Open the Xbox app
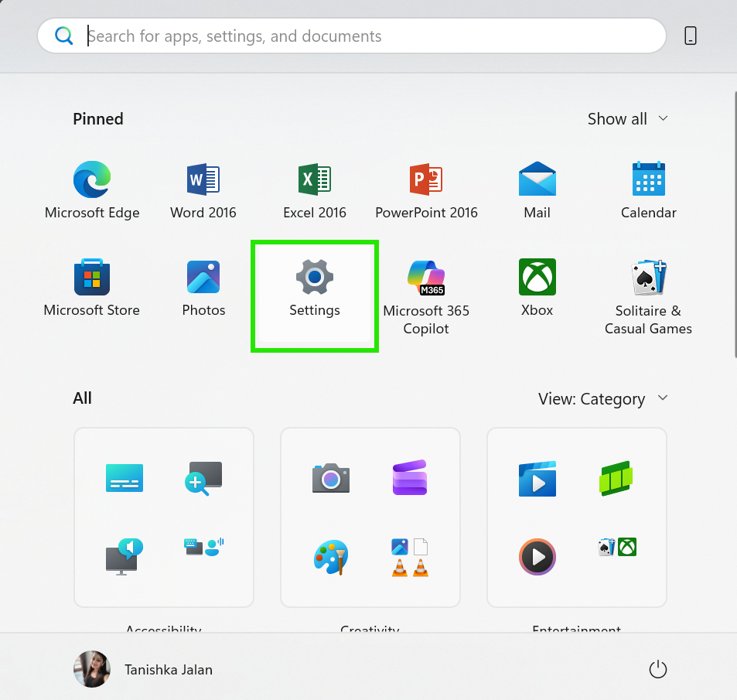The image size is (737, 700). tap(537, 288)
